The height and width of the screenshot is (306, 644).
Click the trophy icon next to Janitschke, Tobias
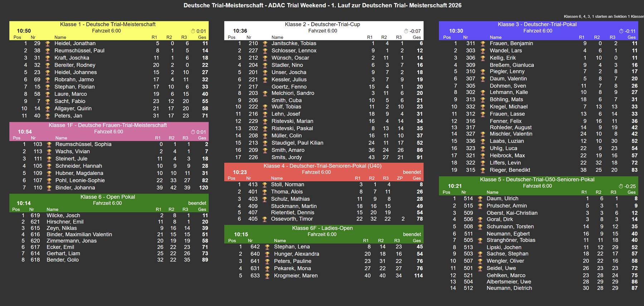[265, 44]
